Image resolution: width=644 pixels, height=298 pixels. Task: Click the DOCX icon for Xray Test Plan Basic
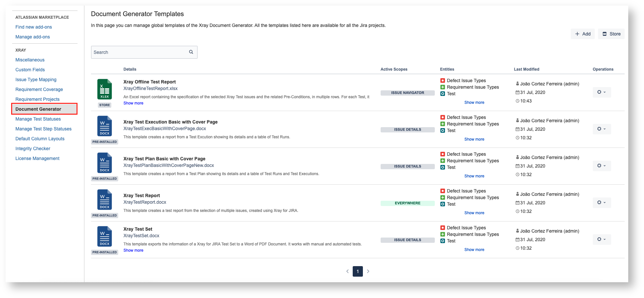pyautogui.click(x=104, y=163)
